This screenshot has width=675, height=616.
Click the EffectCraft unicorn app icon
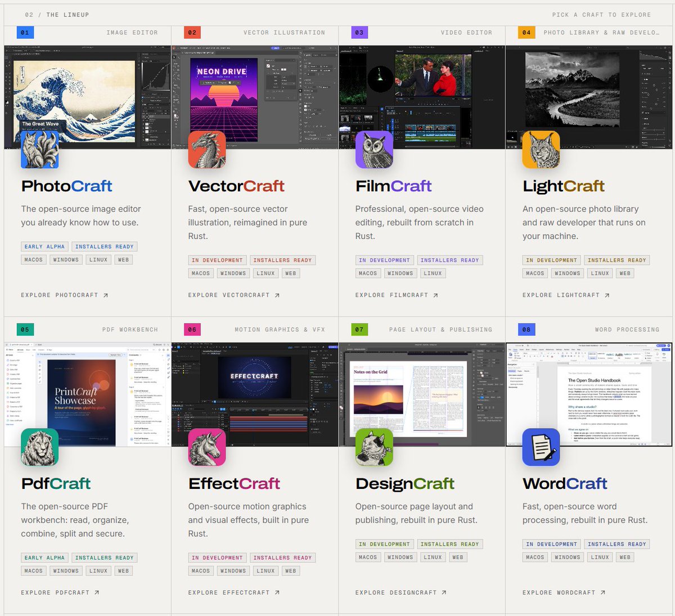click(x=207, y=447)
